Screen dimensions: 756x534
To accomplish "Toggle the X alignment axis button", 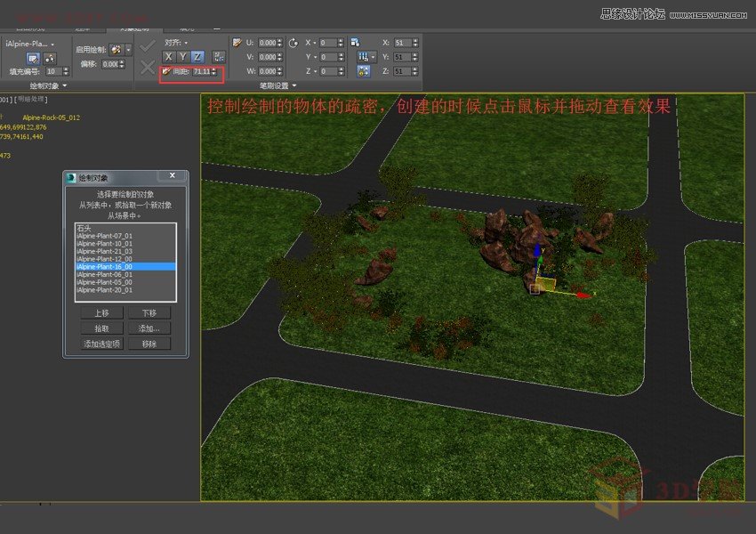I will pyautogui.click(x=167, y=55).
